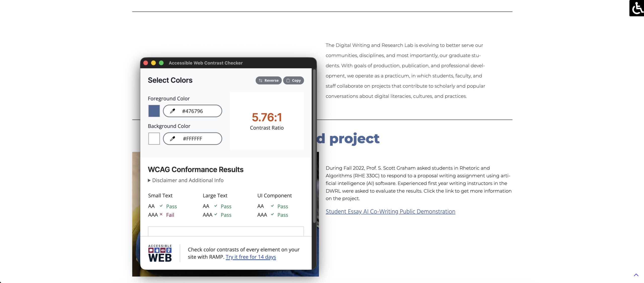Open the foreground color swatch picker

pyautogui.click(x=154, y=111)
